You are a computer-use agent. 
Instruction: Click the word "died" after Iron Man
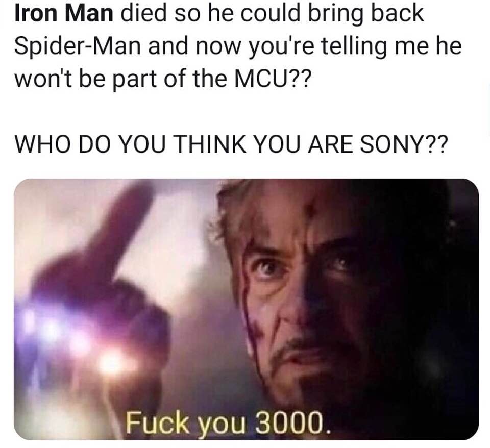pos(144,14)
